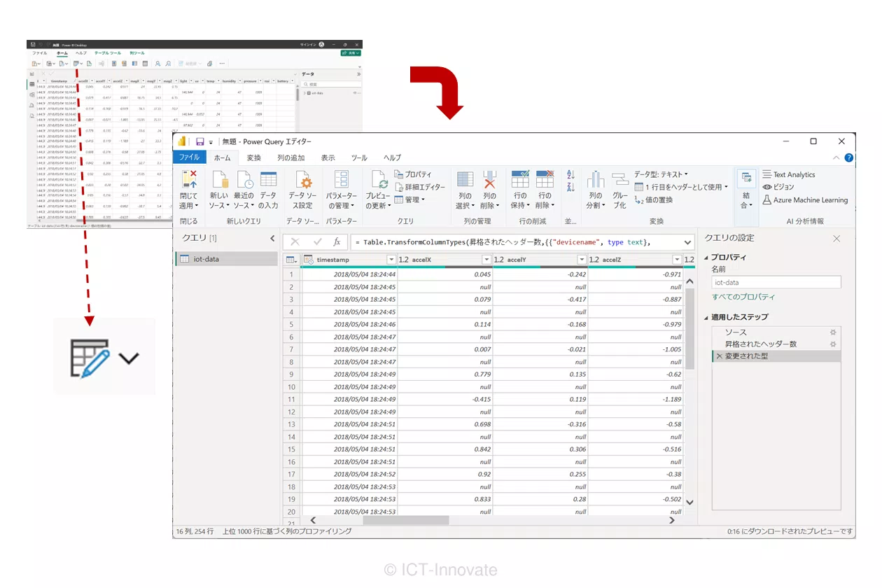Collapse the プロパティ section triangle
Image resolution: width=882 pixels, height=588 pixels.
click(706, 258)
